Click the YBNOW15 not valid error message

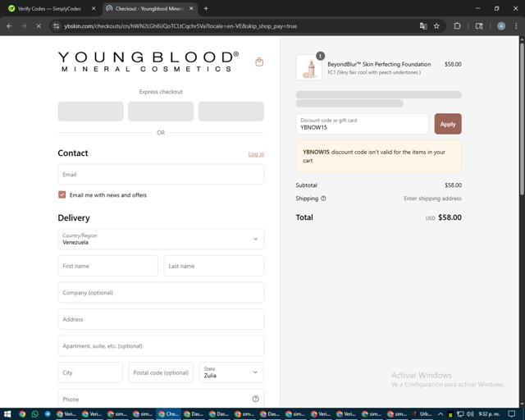point(379,157)
